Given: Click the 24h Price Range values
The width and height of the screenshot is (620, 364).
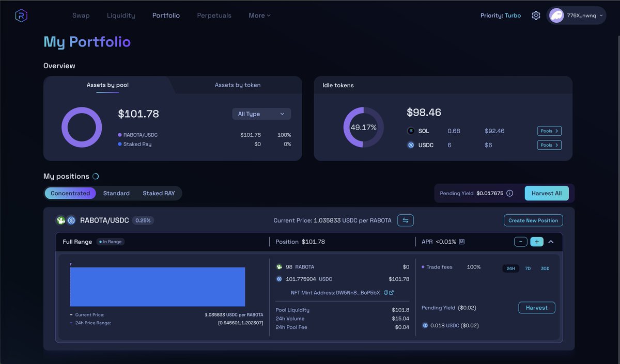Looking at the screenshot, I should [240, 323].
